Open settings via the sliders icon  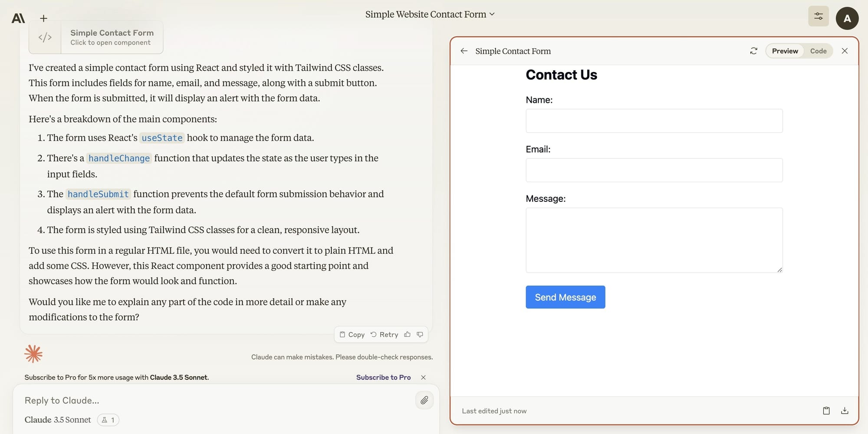click(819, 16)
